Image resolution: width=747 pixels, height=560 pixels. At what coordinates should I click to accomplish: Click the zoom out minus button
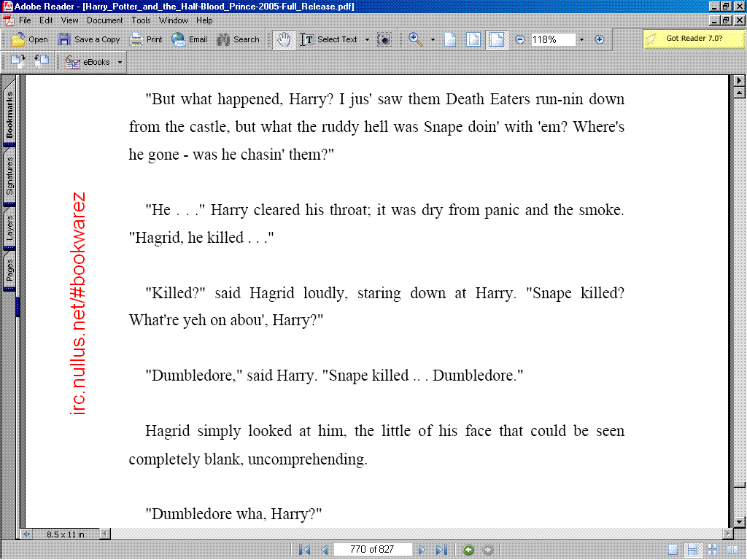(519, 39)
